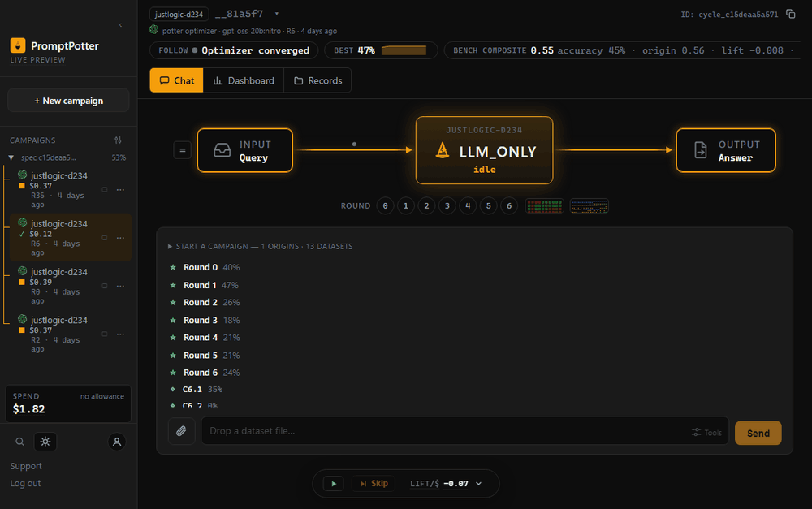This screenshot has width=812, height=509.
Task: Expand the START A CAMPAIGN section
Action: [x=260, y=247]
